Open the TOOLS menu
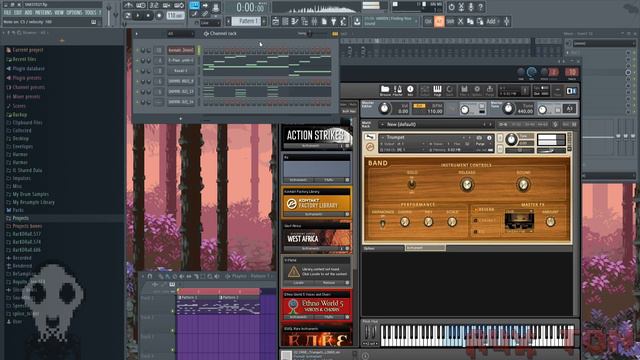The height and width of the screenshot is (360, 640). (x=90, y=13)
